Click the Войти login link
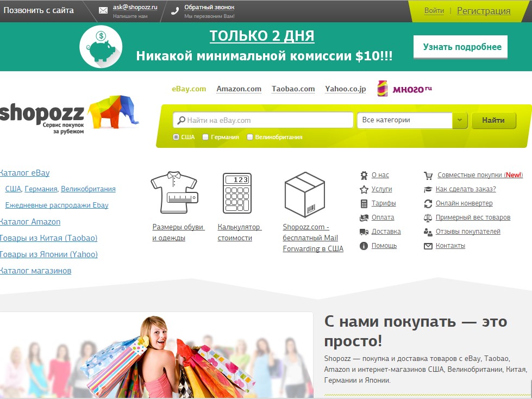The height and width of the screenshot is (399, 532). [x=434, y=11]
